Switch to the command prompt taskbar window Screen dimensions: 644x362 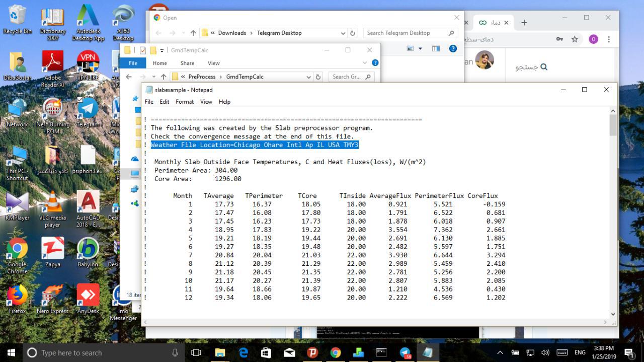click(x=381, y=352)
